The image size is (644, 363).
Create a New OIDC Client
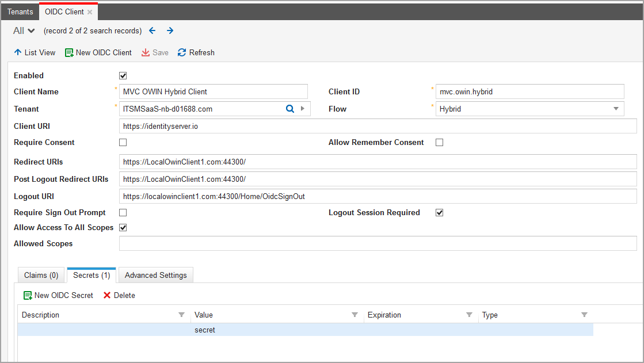(x=98, y=52)
